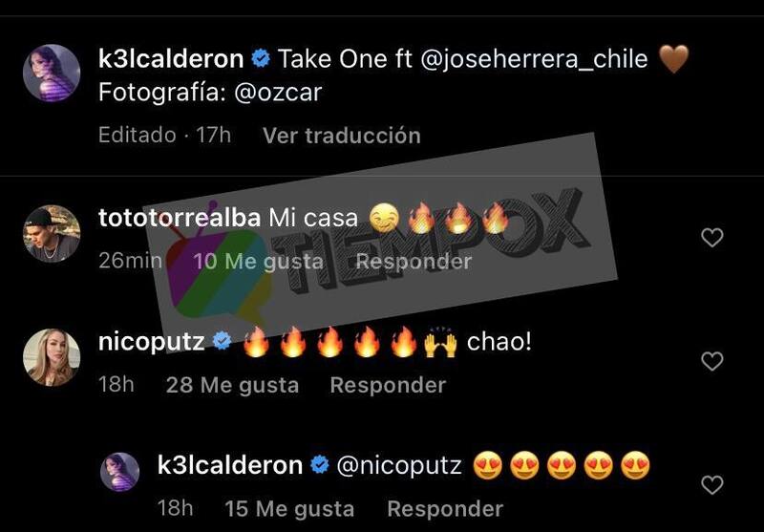The image size is (764, 532).
Task: View the 15 Me gusta likes list
Action: point(289,509)
